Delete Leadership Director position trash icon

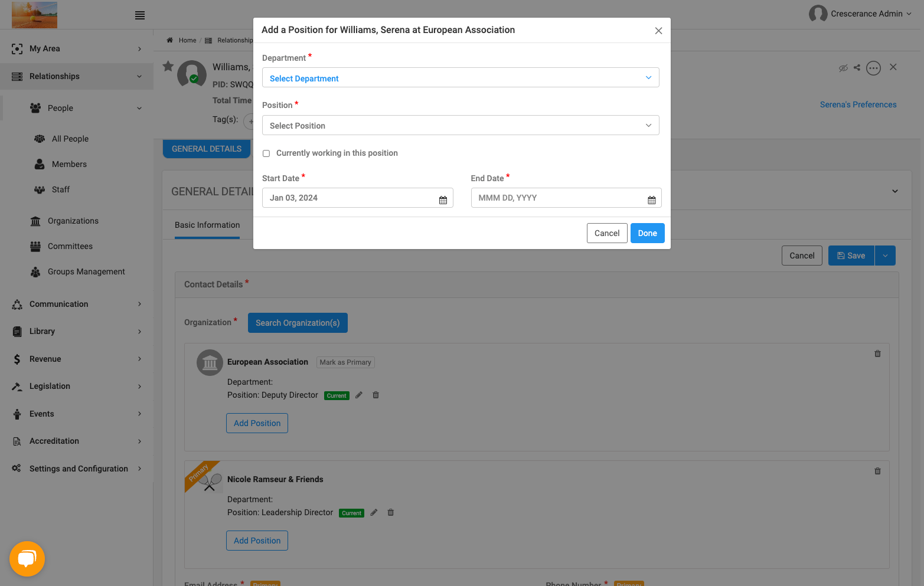click(x=390, y=512)
